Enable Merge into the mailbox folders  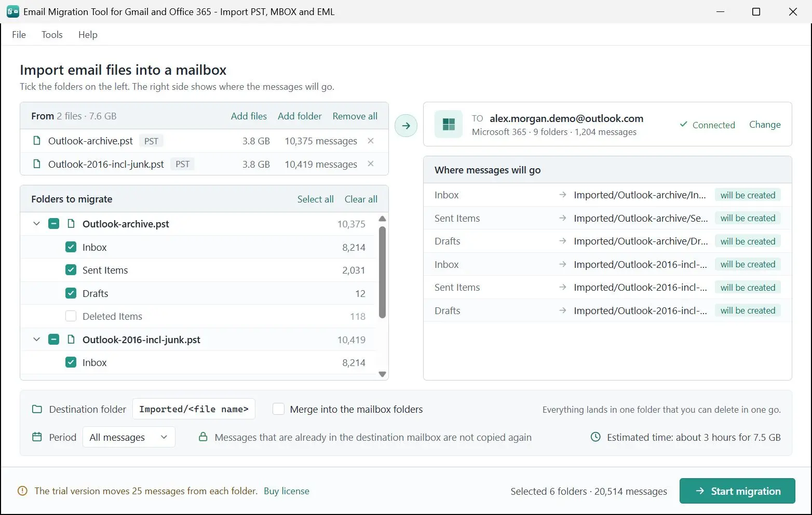click(x=279, y=409)
